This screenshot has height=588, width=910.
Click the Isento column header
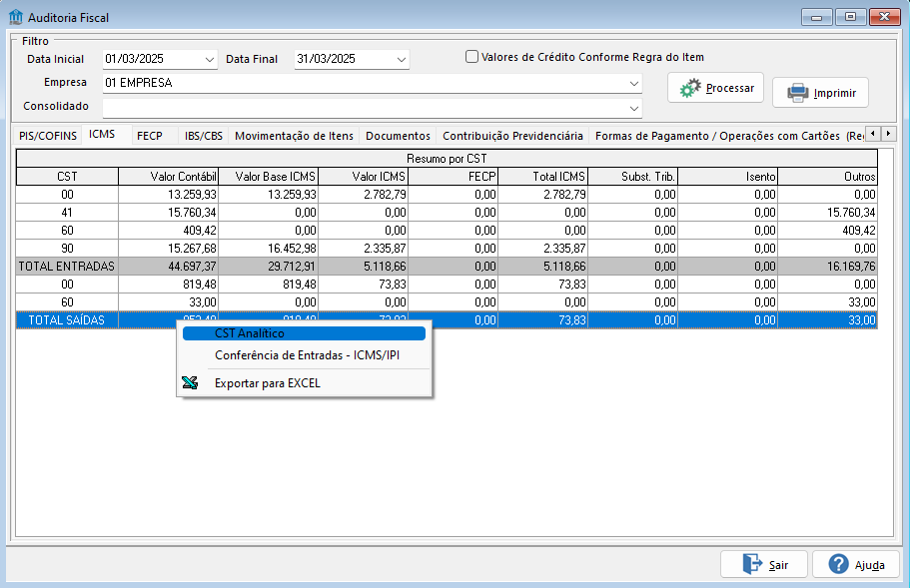click(728, 177)
